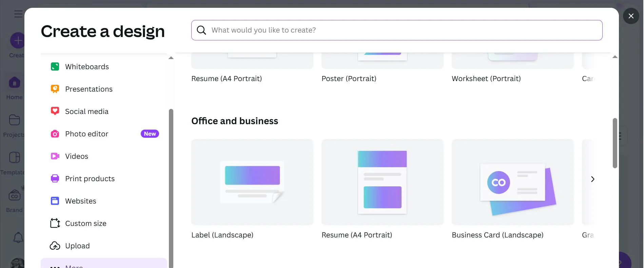Select the Videos category icon
The width and height of the screenshot is (644, 268).
[55, 156]
